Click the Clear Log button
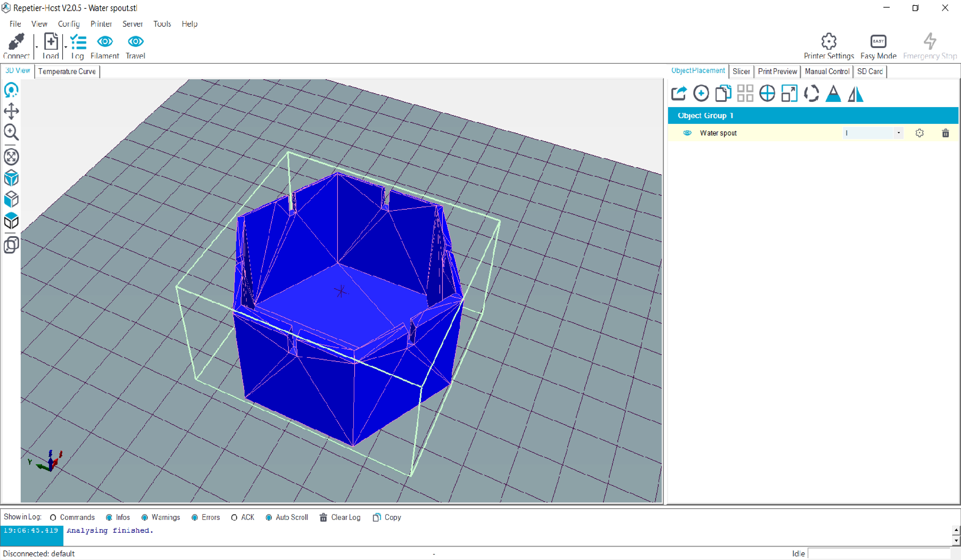This screenshot has width=961, height=560. point(340,517)
